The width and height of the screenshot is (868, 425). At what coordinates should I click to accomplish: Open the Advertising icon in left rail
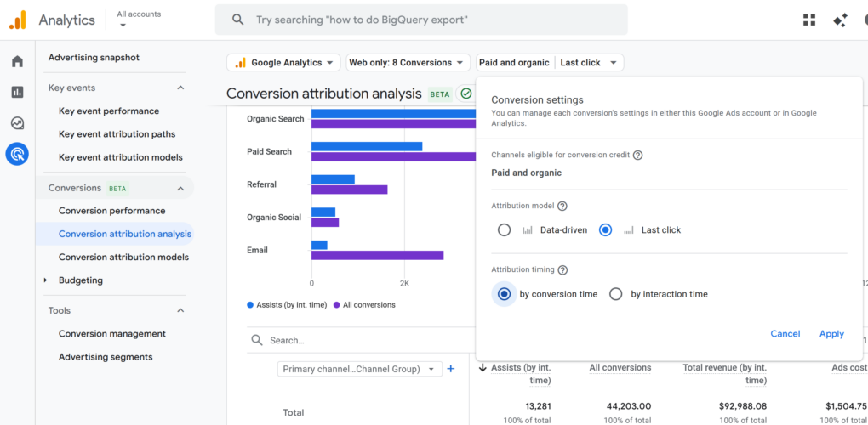point(17,154)
